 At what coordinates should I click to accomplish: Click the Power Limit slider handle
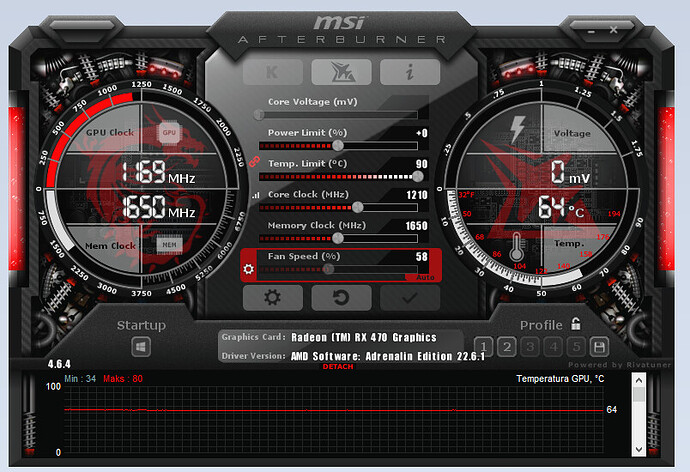[338, 146]
